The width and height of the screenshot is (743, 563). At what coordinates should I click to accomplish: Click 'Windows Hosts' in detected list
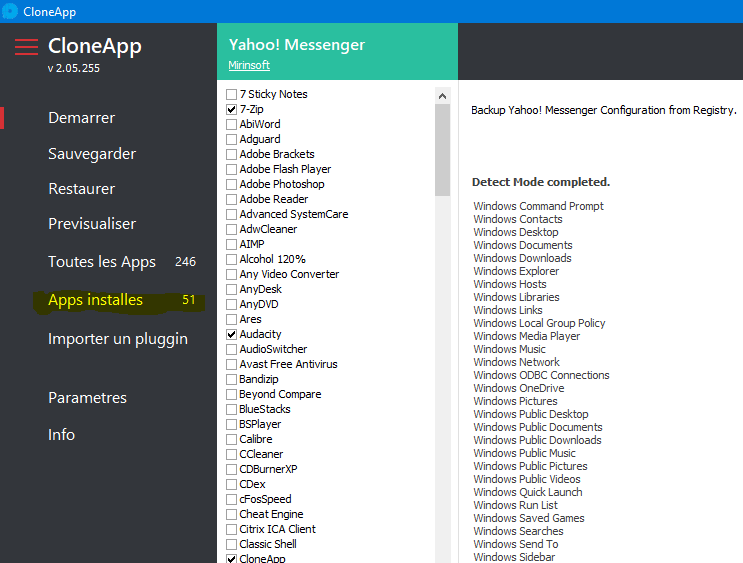tap(509, 284)
